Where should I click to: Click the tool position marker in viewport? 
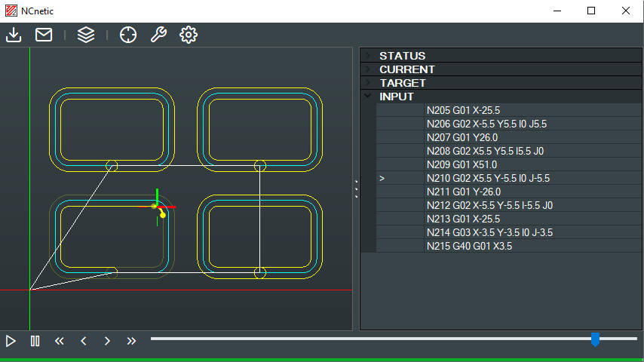click(157, 207)
